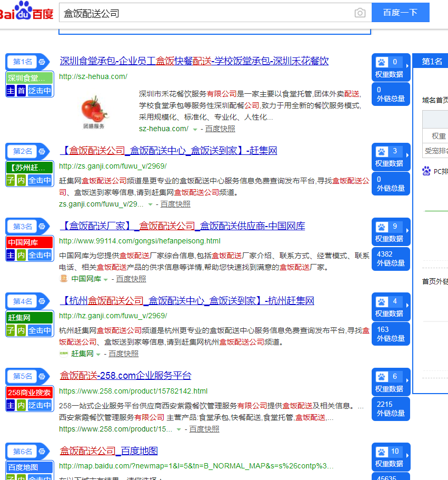Click 首 tag under 第1名 badge

[21, 91]
